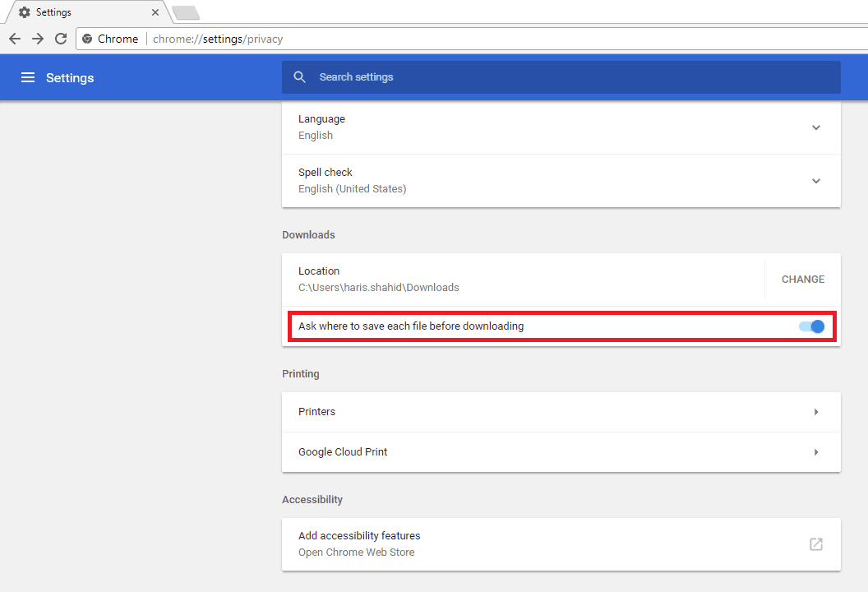Toggle the download prompt switch off
Screen dimensions: 868x592
(811, 326)
